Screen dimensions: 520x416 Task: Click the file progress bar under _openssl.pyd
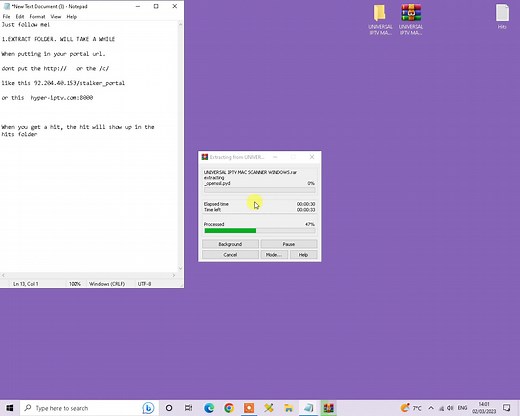[260, 190]
